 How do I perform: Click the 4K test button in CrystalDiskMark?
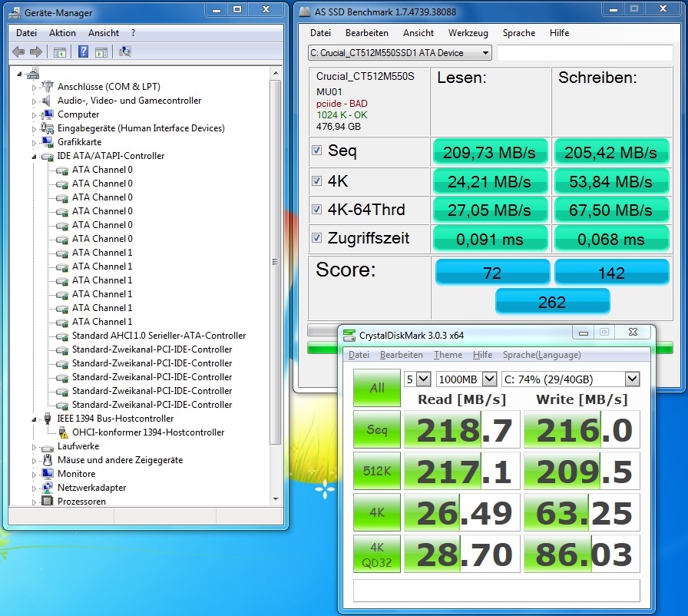[x=377, y=512]
